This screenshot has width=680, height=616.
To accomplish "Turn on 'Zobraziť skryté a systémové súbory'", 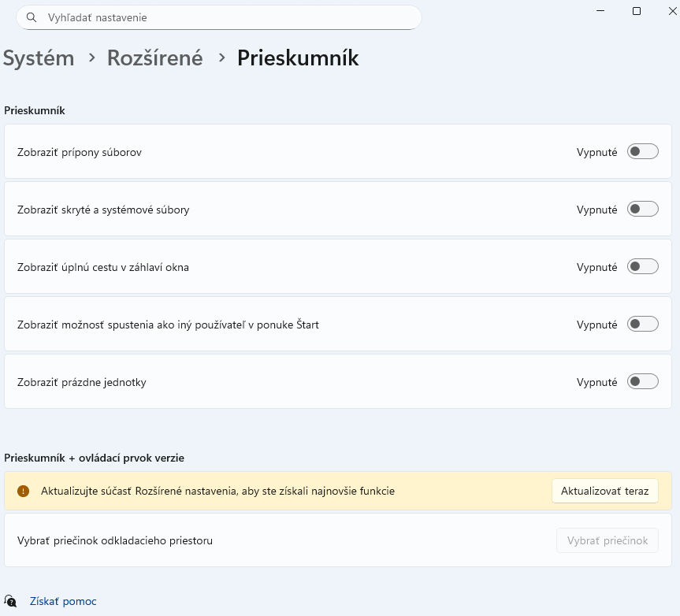I will 642,210.
